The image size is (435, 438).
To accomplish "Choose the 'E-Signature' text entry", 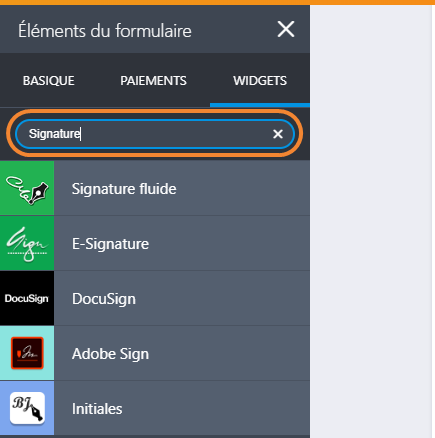I will pyautogui.click(x=110, y=244).
